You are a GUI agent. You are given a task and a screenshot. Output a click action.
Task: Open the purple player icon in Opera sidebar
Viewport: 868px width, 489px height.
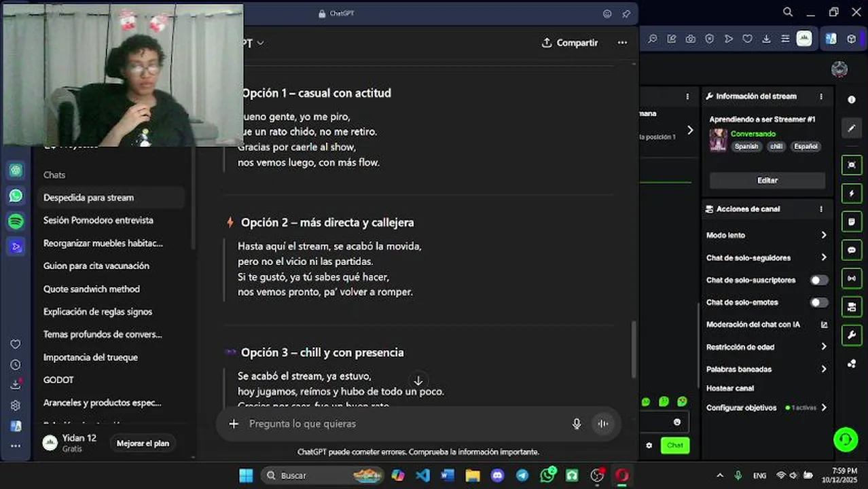[x=16, y=246]
